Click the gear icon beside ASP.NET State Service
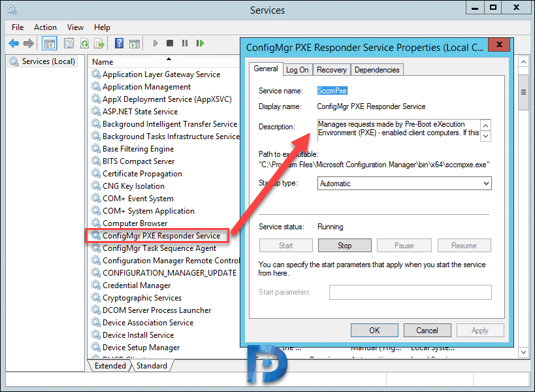 [x=96, y=112]
